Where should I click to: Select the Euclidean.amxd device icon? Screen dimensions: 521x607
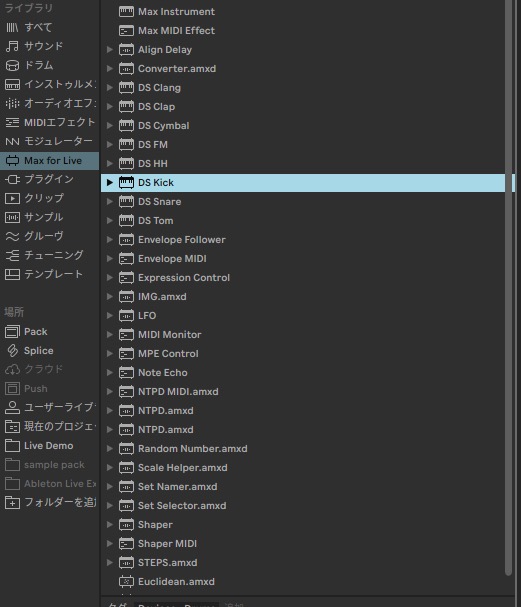(x=126, y=581)
